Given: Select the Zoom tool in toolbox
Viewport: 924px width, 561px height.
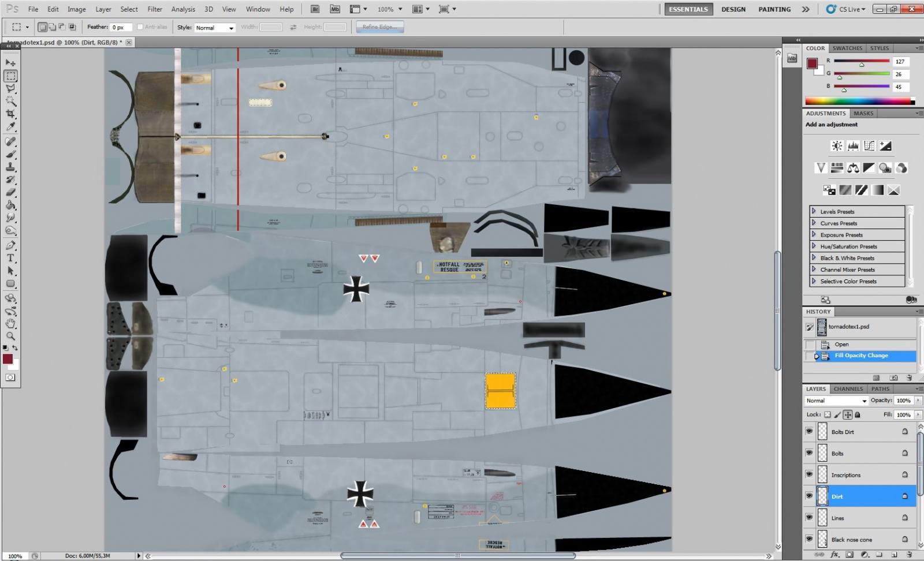Looking at the screenshot, I should [10, 336].
